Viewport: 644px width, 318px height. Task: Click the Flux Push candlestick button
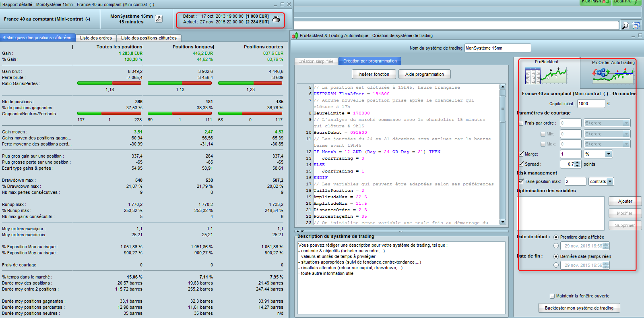click(x=595, y=2)
